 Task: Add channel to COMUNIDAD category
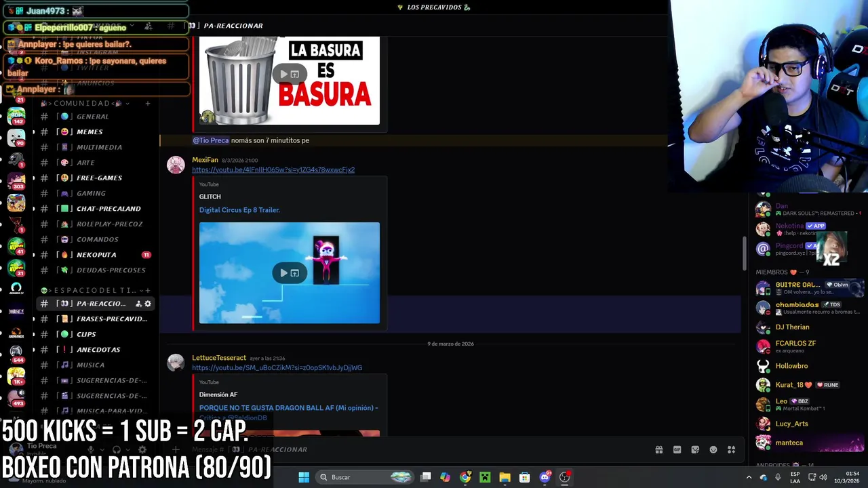click(147, 103)
